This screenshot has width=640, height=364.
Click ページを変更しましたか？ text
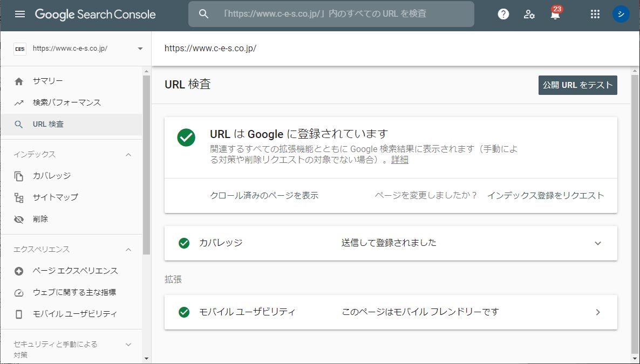click(426, 195)
